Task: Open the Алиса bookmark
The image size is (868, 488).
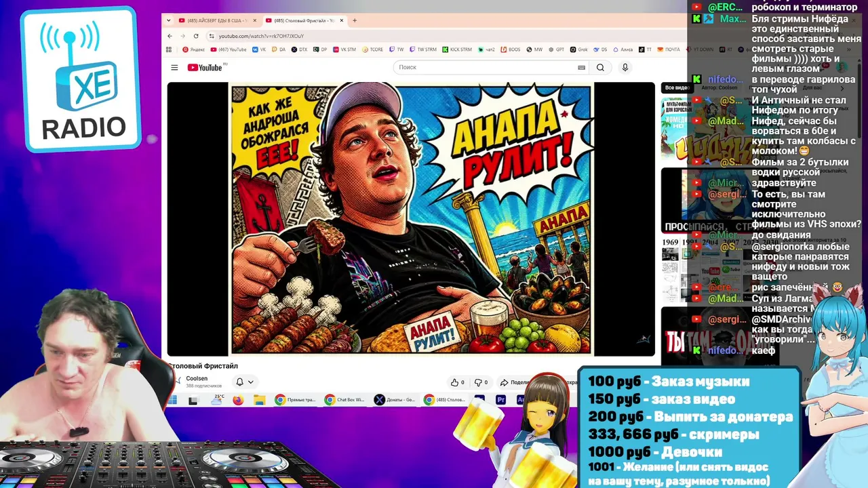Action: [623, 49]
